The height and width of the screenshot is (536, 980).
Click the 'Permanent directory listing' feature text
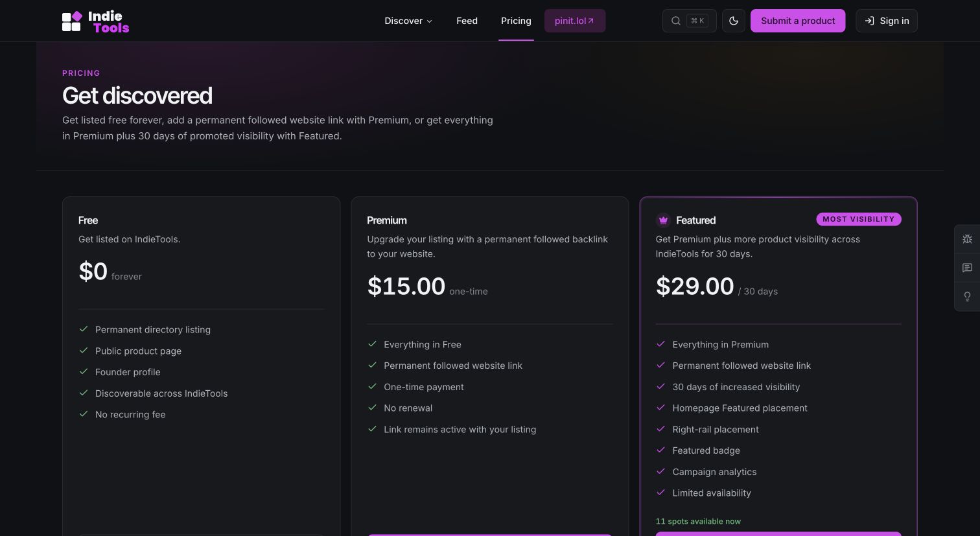(153, 330)
